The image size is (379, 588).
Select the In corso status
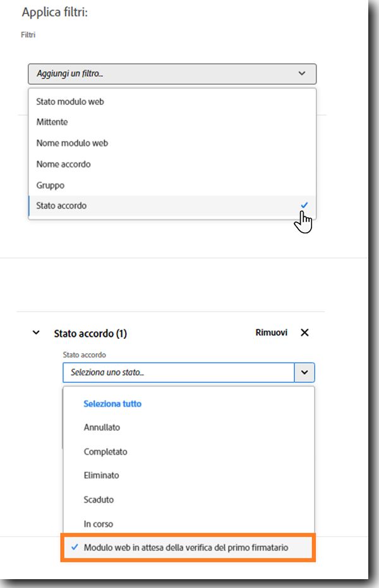click(98, 524)
